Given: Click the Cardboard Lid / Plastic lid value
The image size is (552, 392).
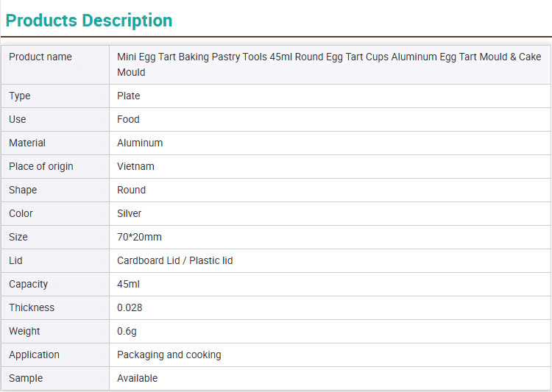Looking at the screenshot, I should [x=175, y=260].
